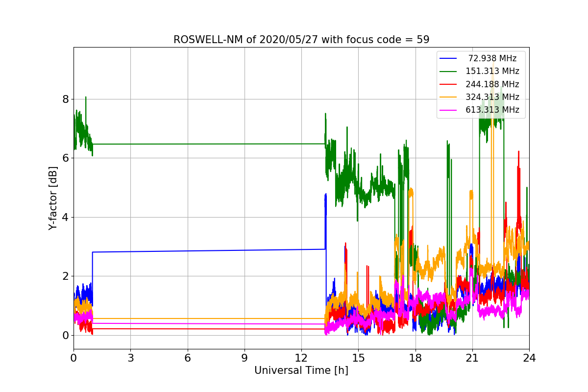Click x-axis tick label 24
Image resolution: width=588 pixels, height=392 pixels.
click(x=529, y=358)
